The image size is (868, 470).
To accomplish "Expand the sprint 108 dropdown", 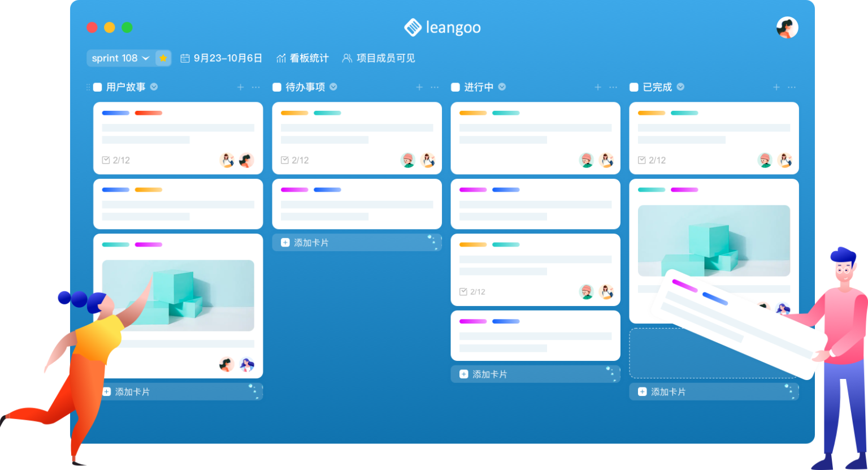I will tap(146, 58).
